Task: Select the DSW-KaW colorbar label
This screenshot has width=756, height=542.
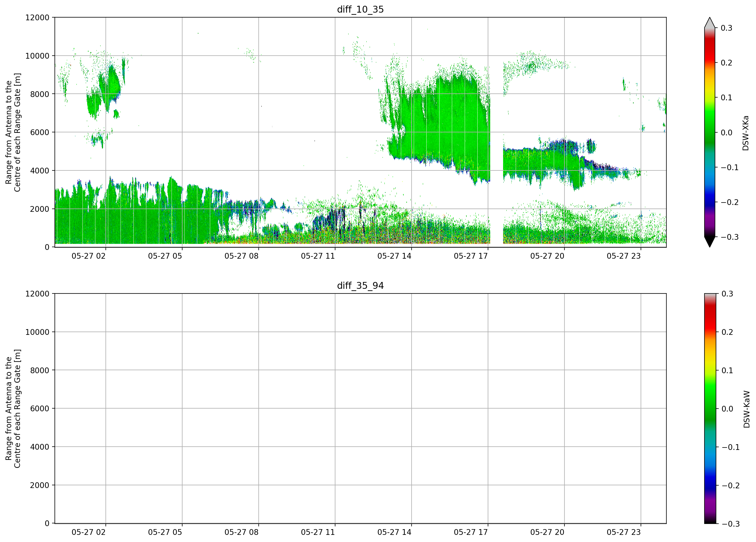Action: tap(747, 409)
